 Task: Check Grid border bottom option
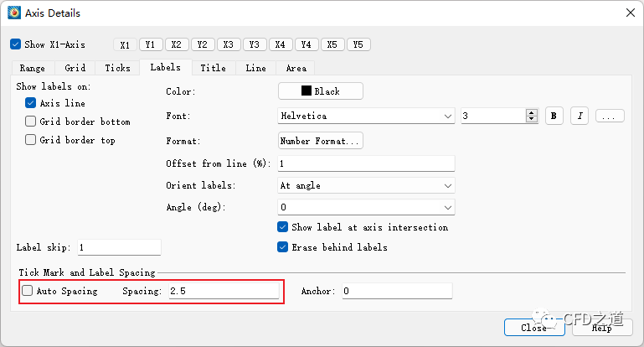pyautogui.click(x=31, y=122)
